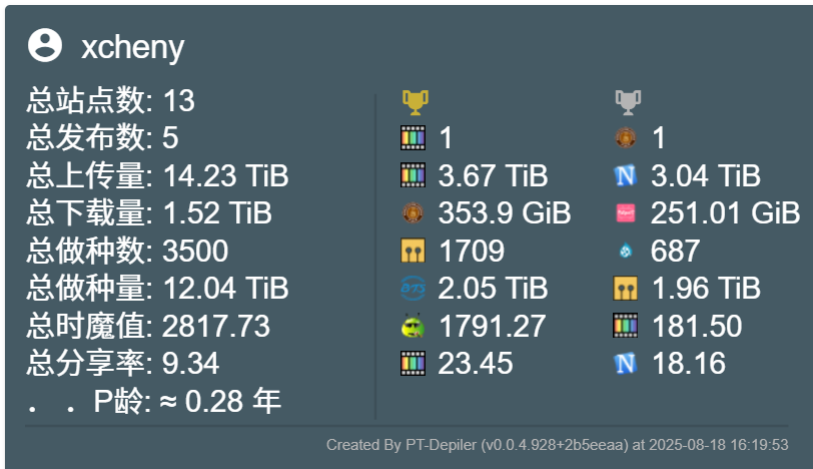Click the xcheny username text

point(133,48)
